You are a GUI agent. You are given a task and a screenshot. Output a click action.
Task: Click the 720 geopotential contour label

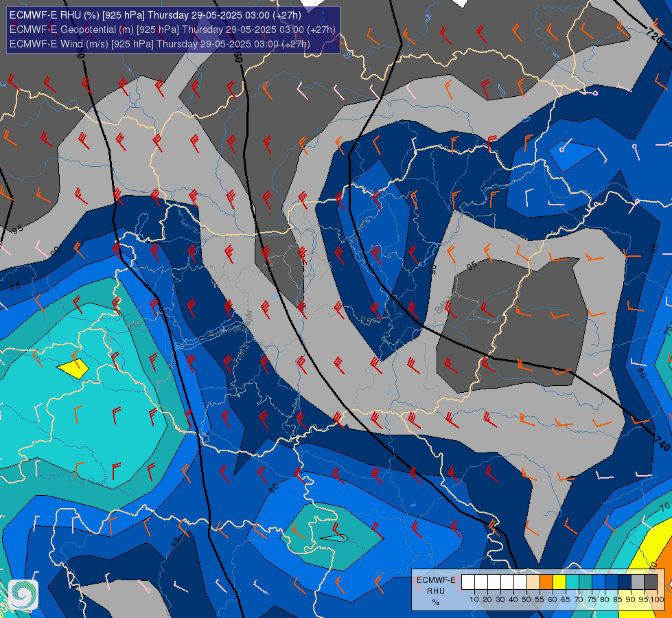click(654, 36)
